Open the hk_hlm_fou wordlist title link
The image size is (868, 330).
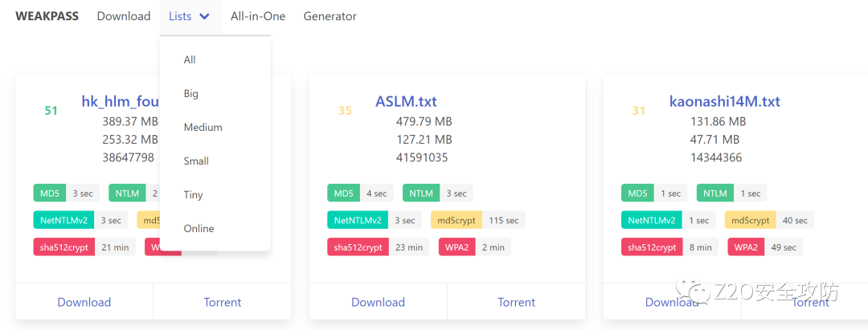click(121, 102)
